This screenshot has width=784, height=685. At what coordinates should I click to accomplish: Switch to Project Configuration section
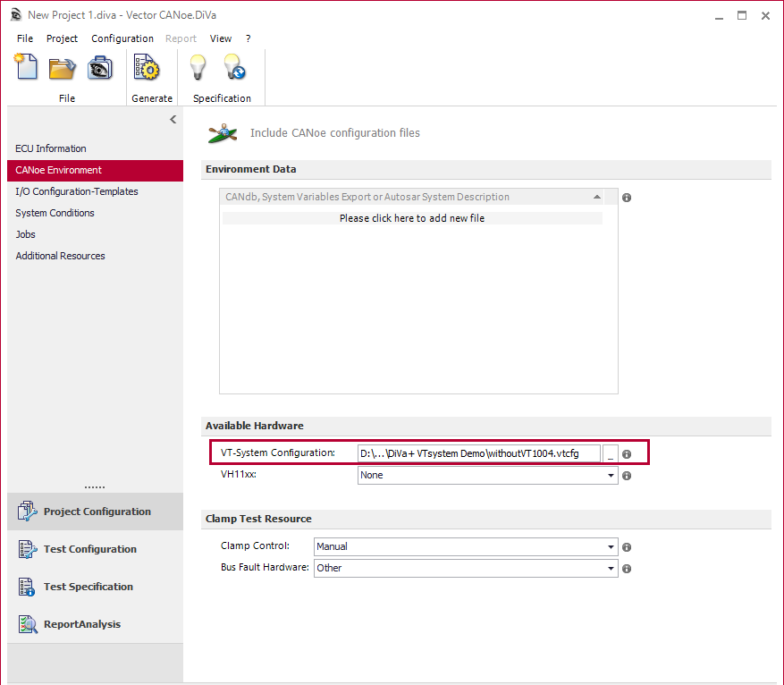(x=95, y=512)
